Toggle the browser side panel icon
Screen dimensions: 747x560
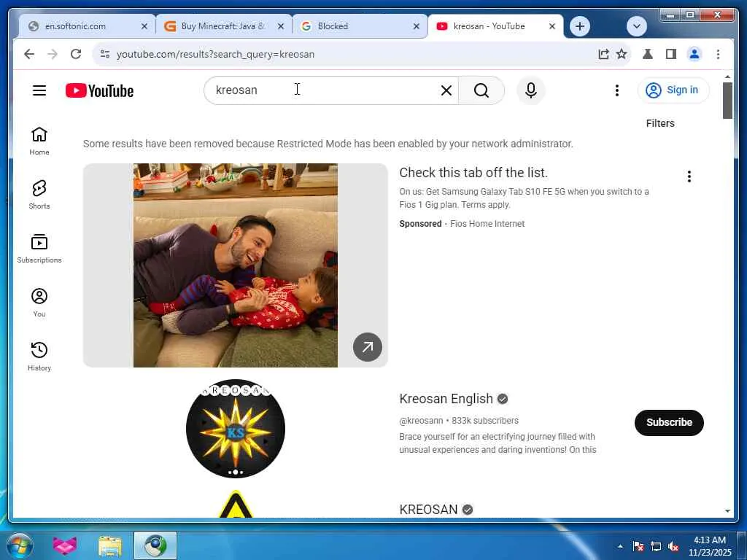click(x=671, y=54)
